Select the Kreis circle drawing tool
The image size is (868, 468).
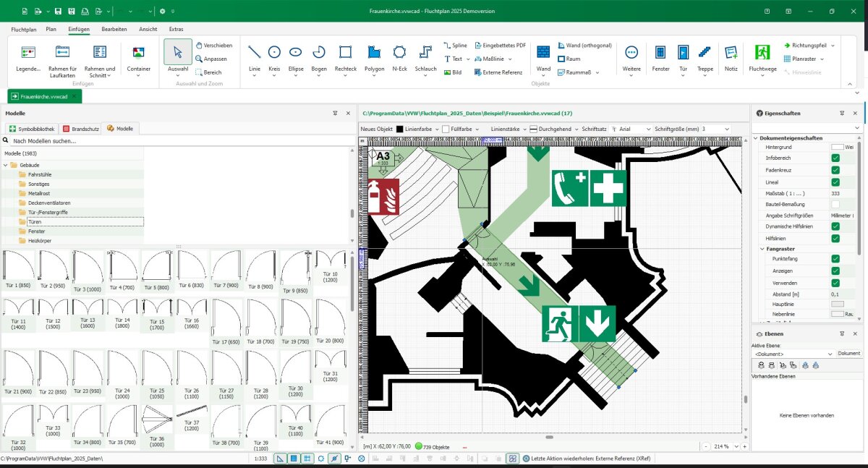coord(274,58)
